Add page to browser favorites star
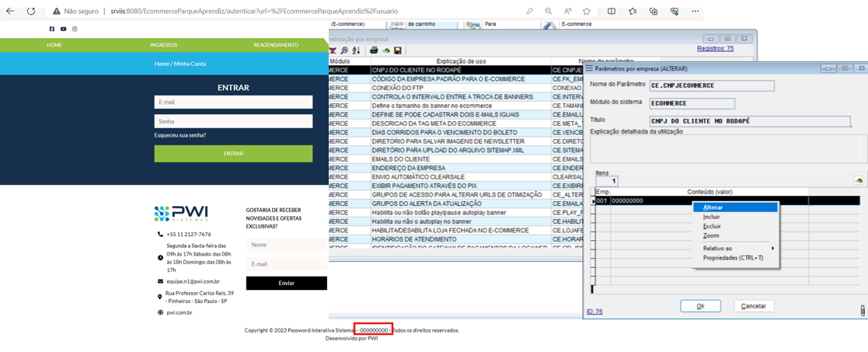 (587, 11)
